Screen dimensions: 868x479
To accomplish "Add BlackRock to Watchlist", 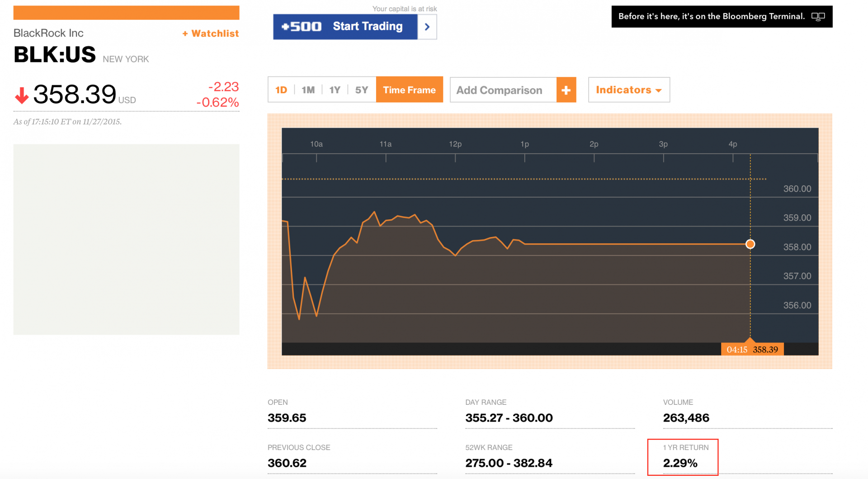I will (211, 33).
